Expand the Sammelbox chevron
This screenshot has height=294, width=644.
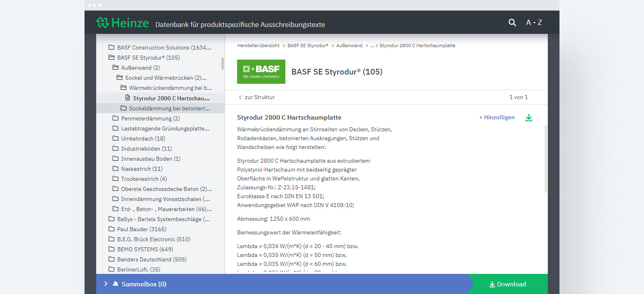[x=106, y=284]
